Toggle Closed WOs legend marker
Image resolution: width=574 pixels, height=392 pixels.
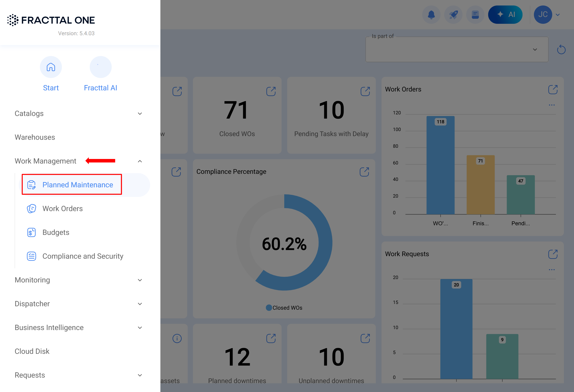pos(269,308)
